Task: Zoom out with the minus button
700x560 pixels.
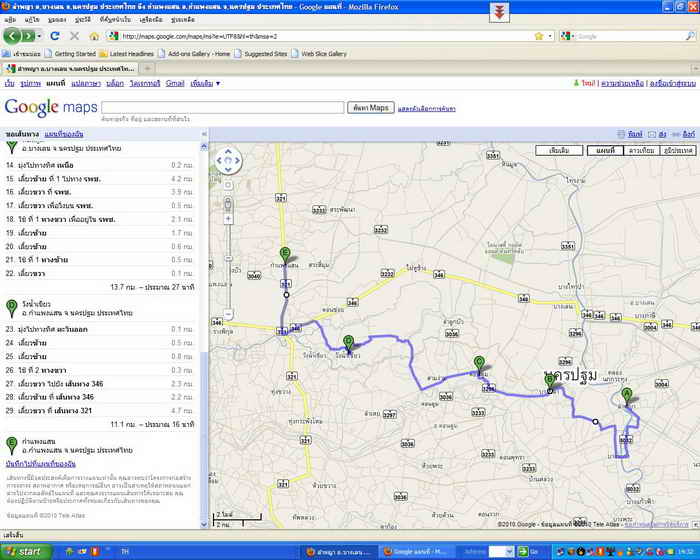Action: click(x=228, y=314)
